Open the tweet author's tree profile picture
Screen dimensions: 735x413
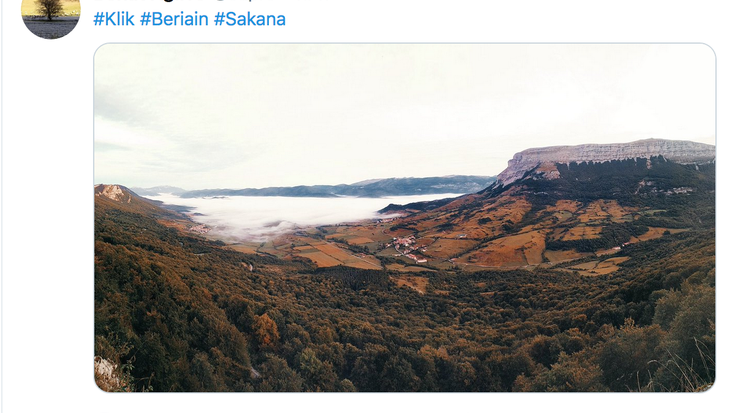tap(51, 16)
